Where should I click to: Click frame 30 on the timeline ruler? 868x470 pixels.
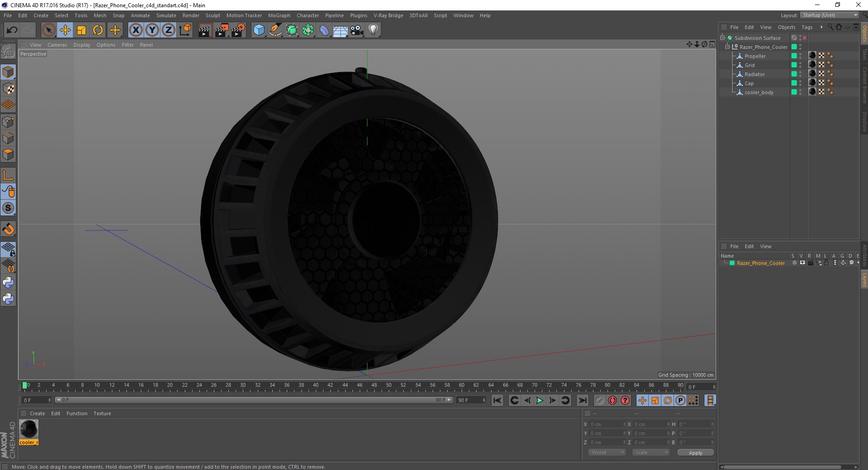(243, 385)
